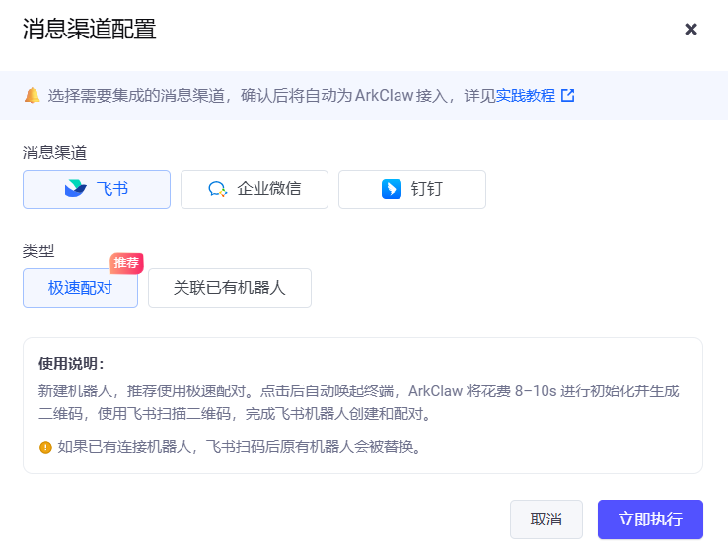Click the 企业微信 chat bubble icon
Viewport: 728px width, 560px height.
coord(217,189)
